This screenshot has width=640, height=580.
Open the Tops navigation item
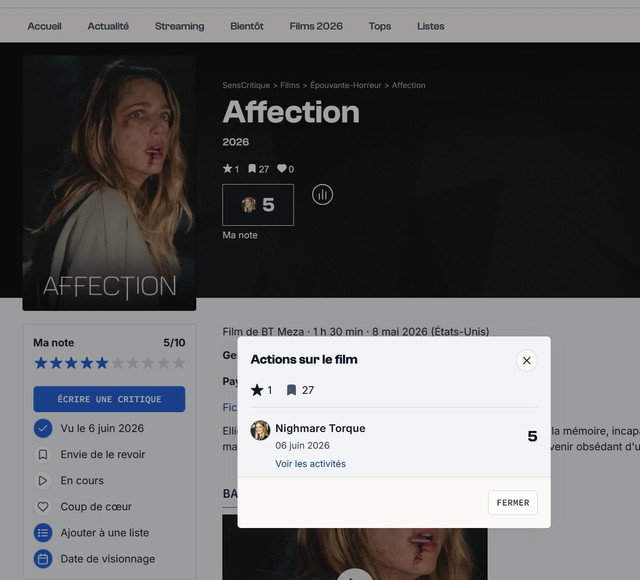380,26
